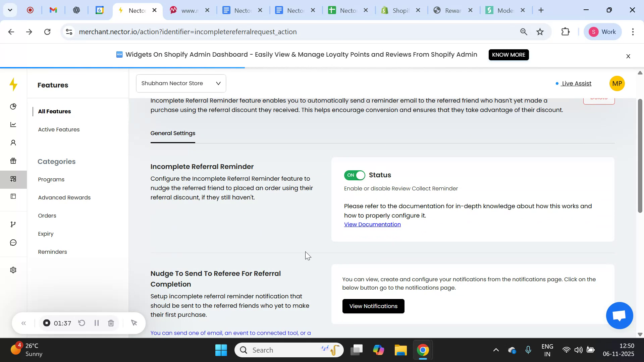Click the Nector lightning logo
Screen dimensions: 644x362
click(x=13, y=84)
